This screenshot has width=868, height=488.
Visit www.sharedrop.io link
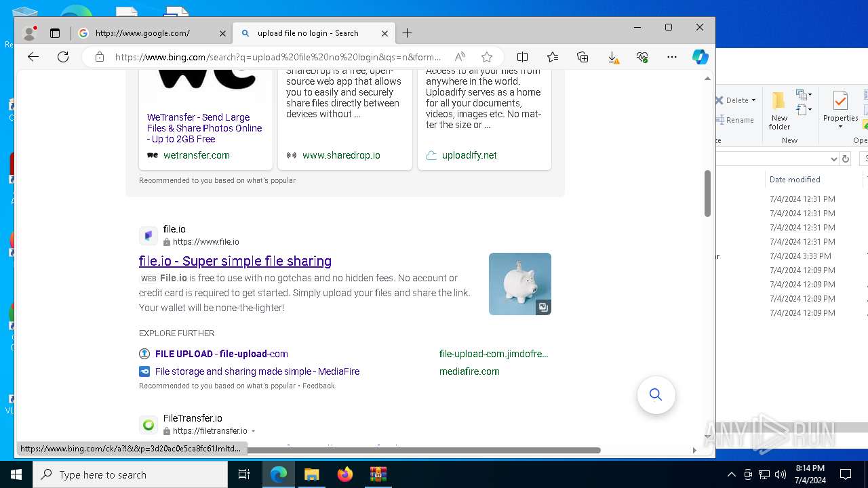coord(341,155)
